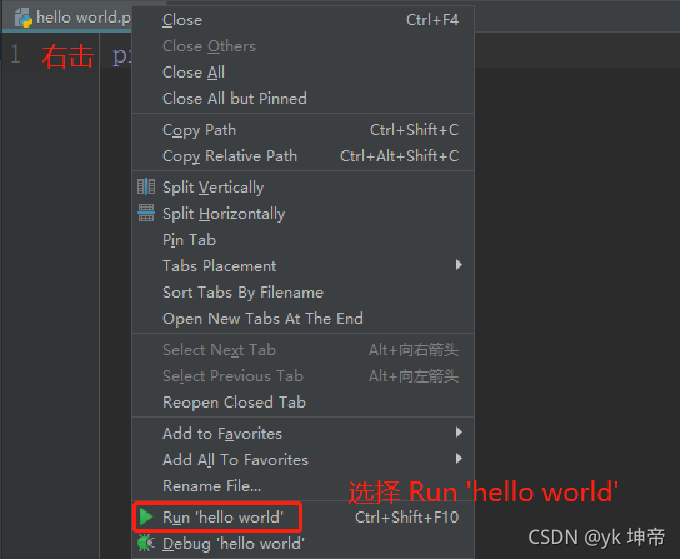Image resolution: width=681 pixels, height=559 pixels.
Task: Open the Add to Favorites submenu
Action: [303, 433]
